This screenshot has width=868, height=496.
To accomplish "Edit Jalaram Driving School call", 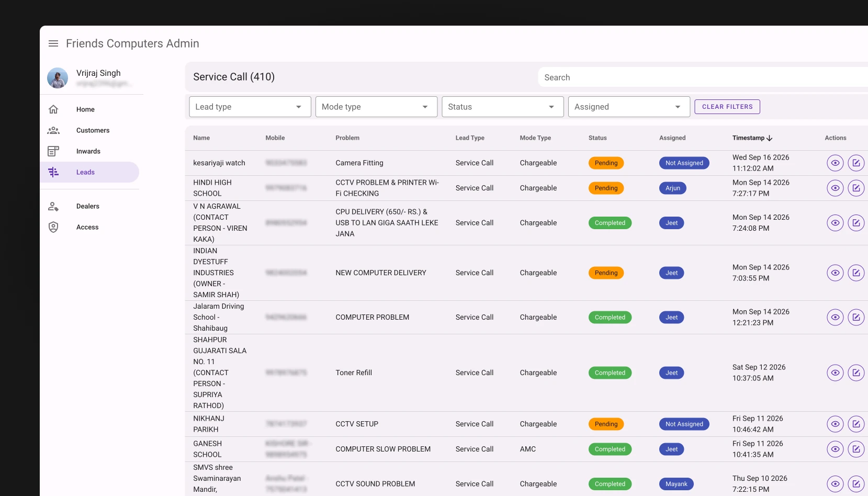I will (x=856, y=317).
